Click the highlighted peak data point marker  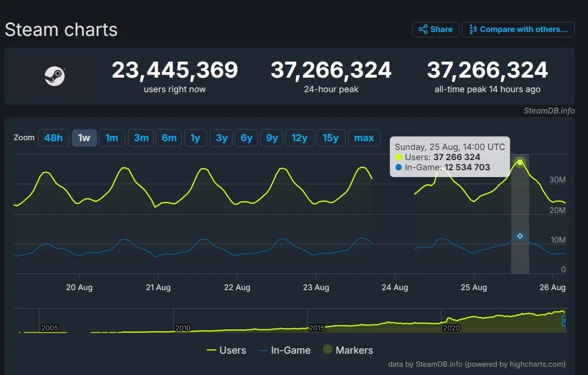[520, 162]
